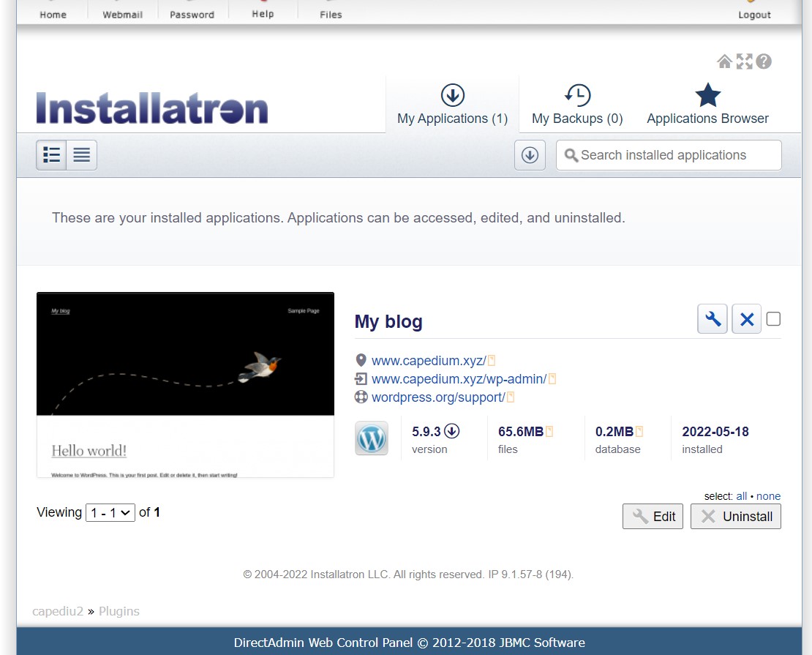Check the My blog selection checkbox
Screen dimensions: 812x655
(x=773, y=319)
